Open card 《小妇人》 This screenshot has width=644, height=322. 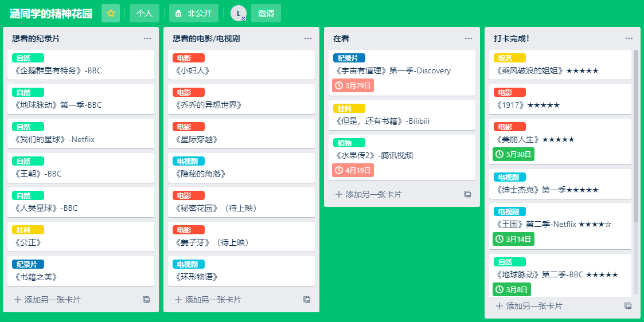pos(241,65)
